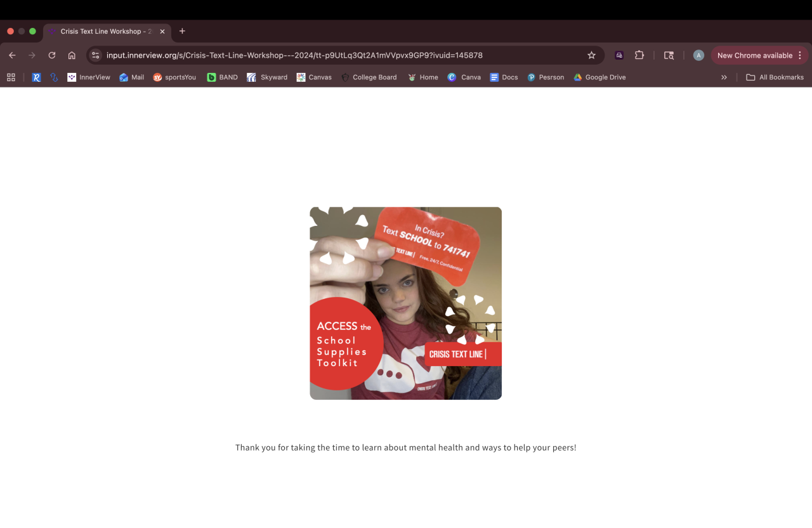Click the New Chrome available update button
The width and height of the screenshot is (812, 528).
[759, 55]
